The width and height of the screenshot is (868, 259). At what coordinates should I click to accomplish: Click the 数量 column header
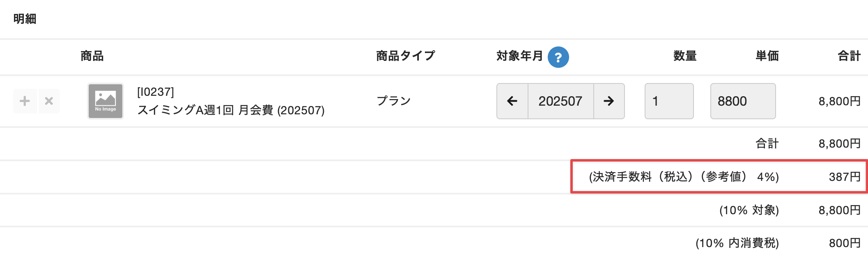pyautogui.click(x=685, y=56)
